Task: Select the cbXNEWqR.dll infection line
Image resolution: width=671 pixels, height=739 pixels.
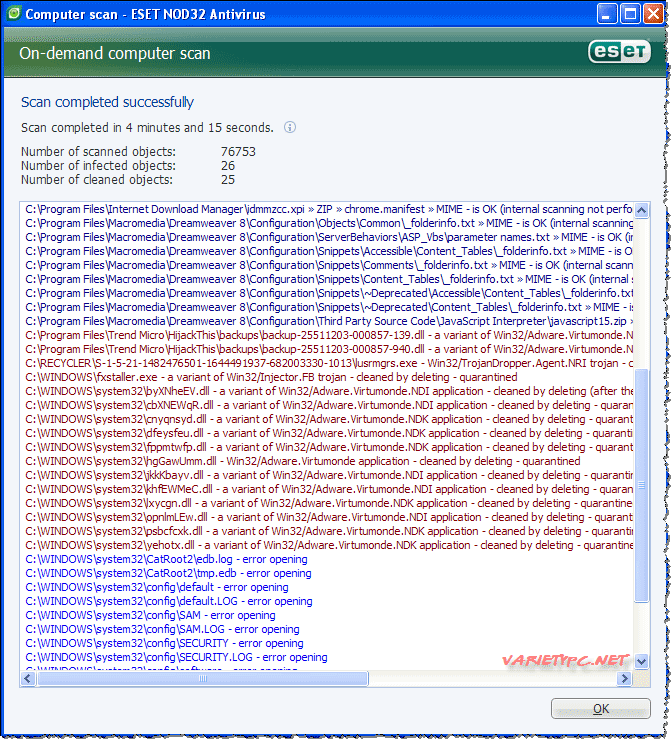Action: point(328,405)
